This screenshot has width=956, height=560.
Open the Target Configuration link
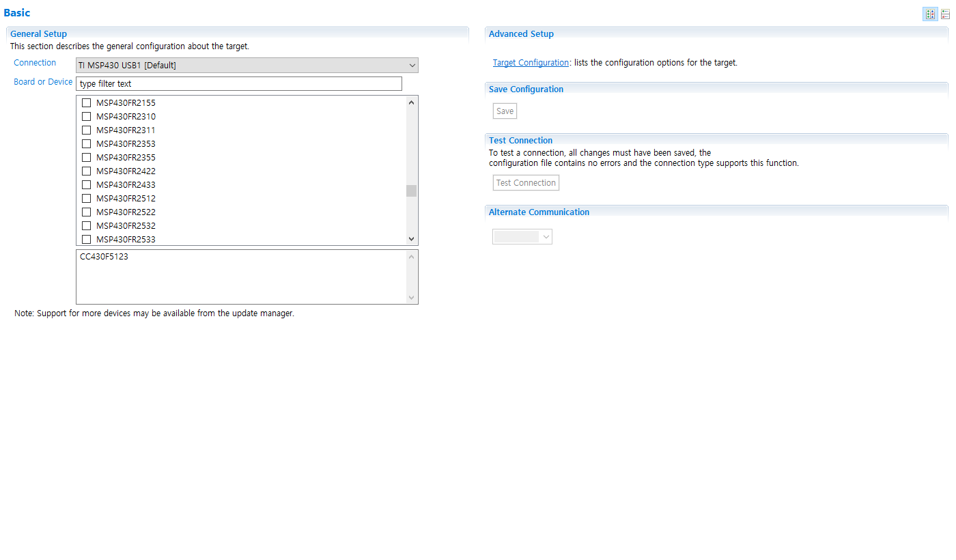point(531,63)
